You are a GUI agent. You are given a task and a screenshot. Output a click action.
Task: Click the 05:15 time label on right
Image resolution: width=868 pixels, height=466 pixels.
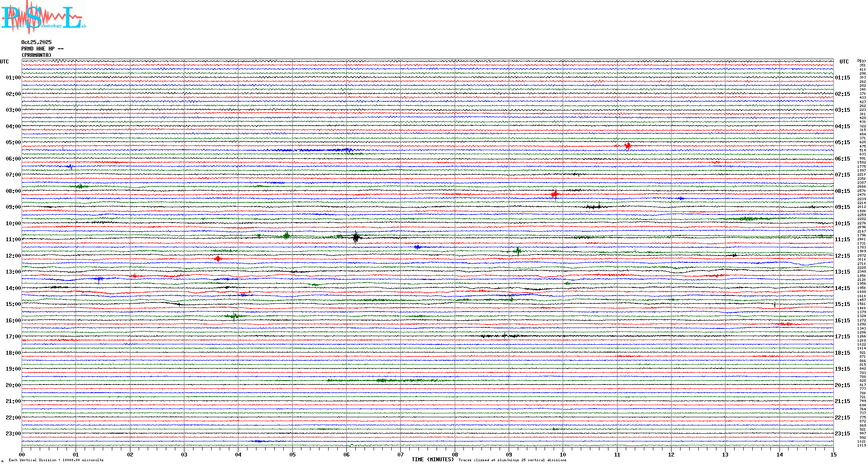(842, 142)
